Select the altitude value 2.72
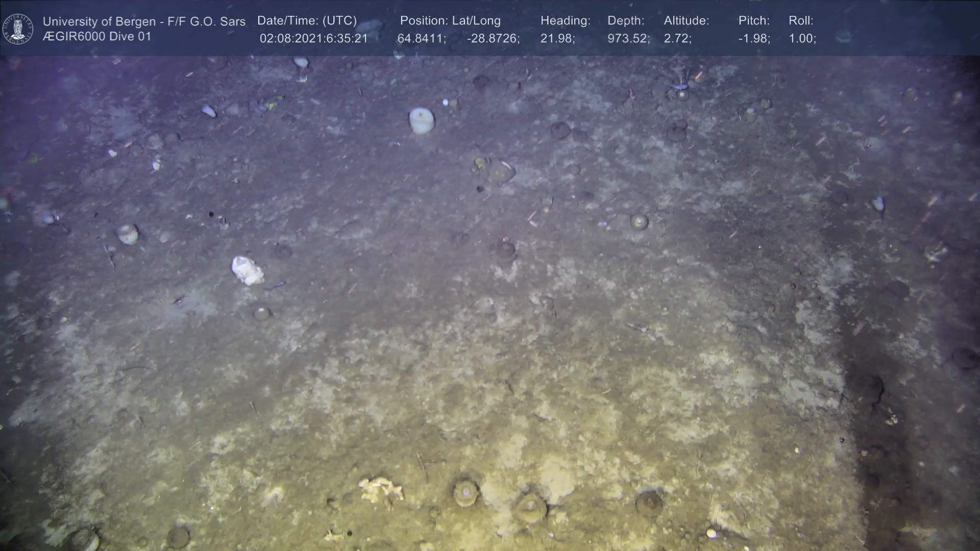 pos(677,39)
